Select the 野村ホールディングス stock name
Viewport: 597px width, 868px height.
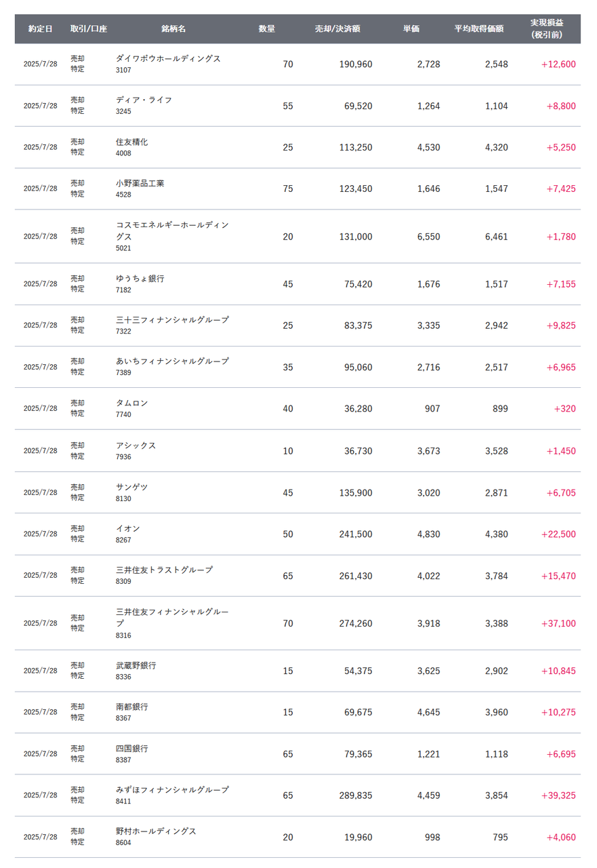tap(156, 831)
